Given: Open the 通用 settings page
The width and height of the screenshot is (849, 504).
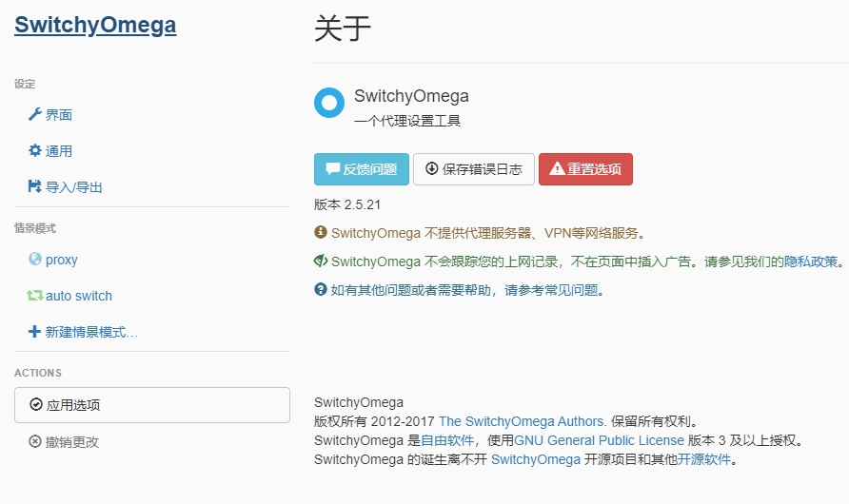Looking at the screenshot, I should [x=59, y=151].
